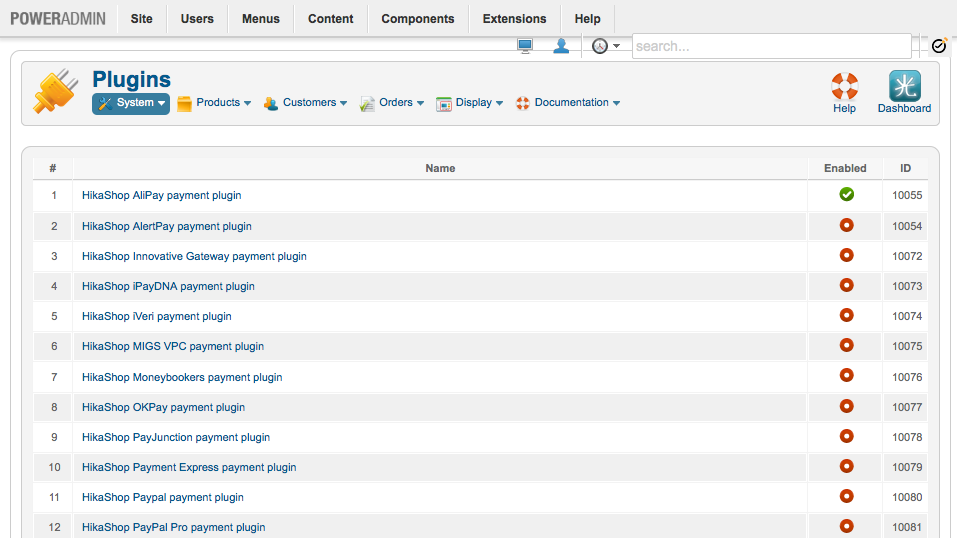Expand the Documentation dropdown arrow
This screenshot has width=957, height=538.
coord(616,103)
